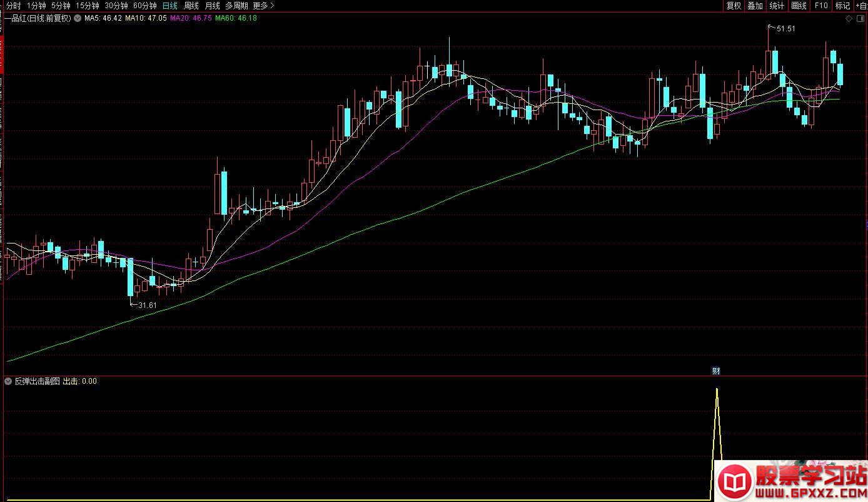The width and height of the screenshot is (868, 502).
Task: Open the 画线 drawing tools
Action: (799, 6)
